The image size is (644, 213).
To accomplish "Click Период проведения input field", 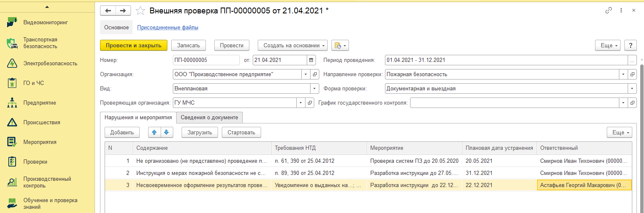I will click(506, 60).
